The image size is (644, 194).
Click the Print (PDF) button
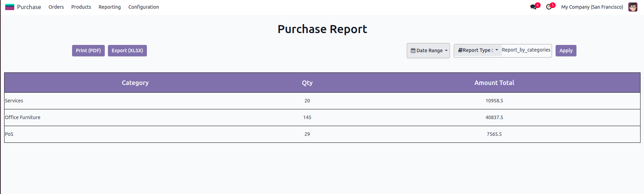pos(88,51)
